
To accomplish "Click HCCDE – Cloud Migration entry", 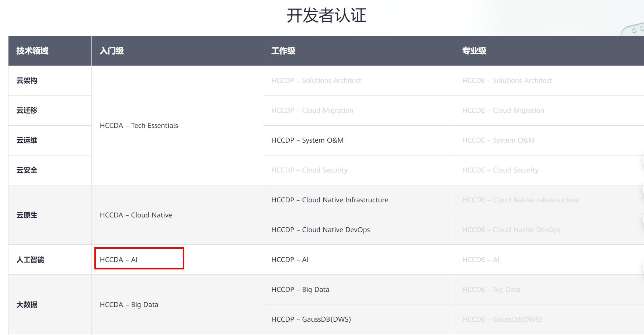I will (x=503, y=111).
